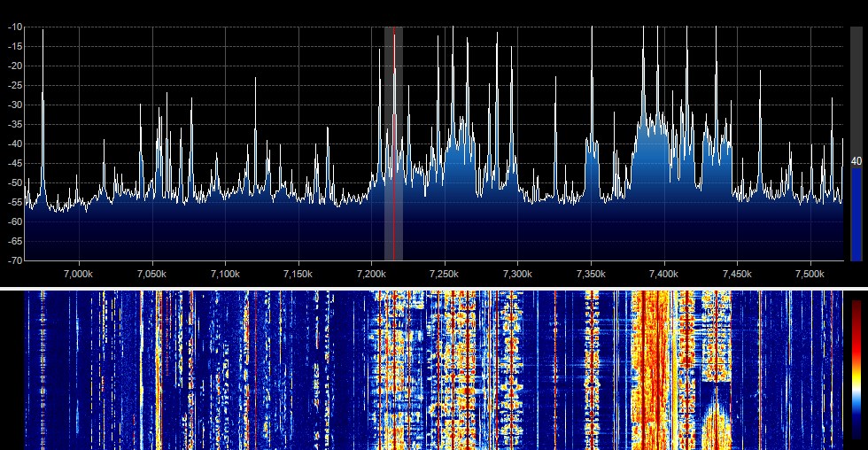
Task: Click the -50 dB scale label
Action: point(15,182)
